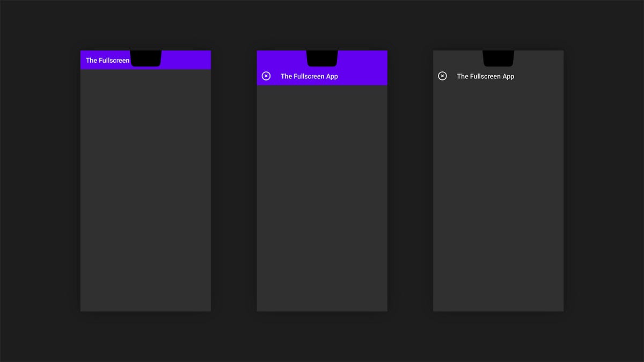Click 'The Fullscreen App' label in the middle

click(x=309, y=76)
